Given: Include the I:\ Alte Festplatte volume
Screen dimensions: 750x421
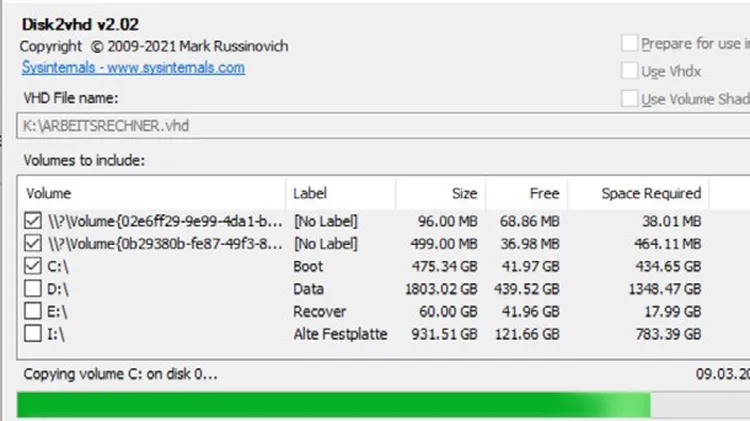Looking at the screenshot, I should (33, 333).
